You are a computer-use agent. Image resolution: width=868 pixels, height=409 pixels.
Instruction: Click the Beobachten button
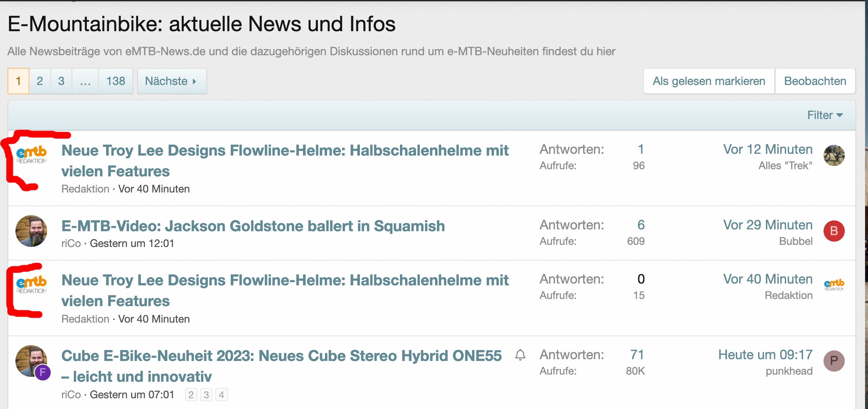pyautogui.click(x=815, y=81)
